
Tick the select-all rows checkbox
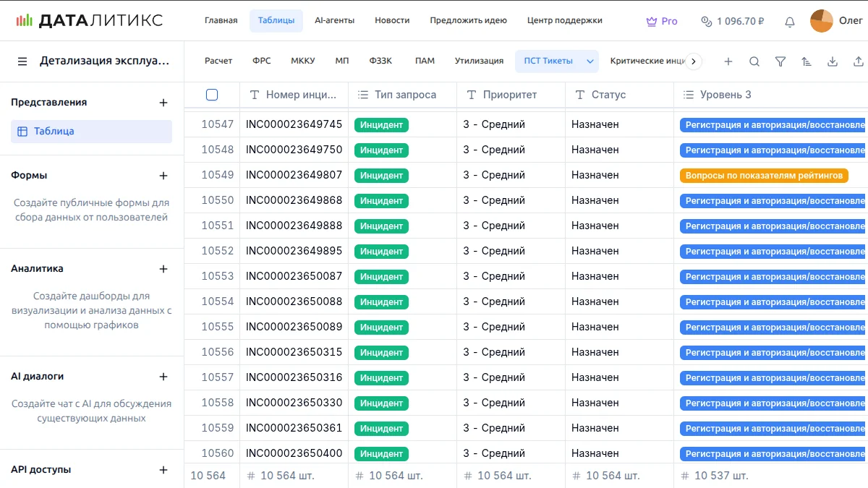coord(212,95)
